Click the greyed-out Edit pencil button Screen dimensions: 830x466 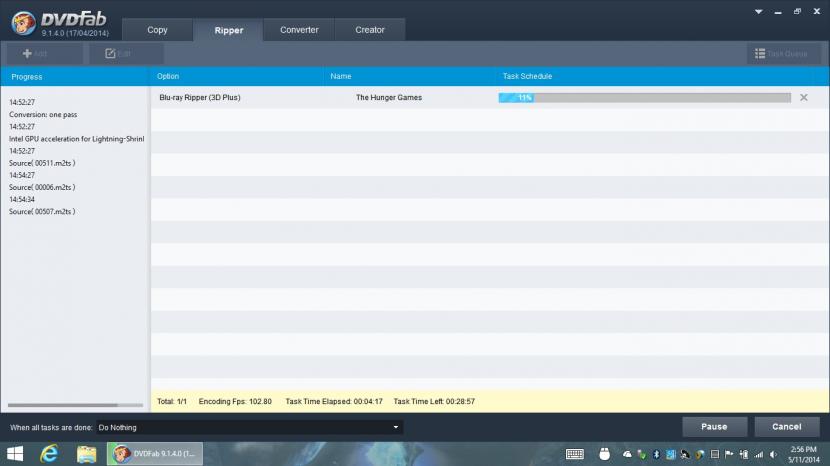click(126, 53)
